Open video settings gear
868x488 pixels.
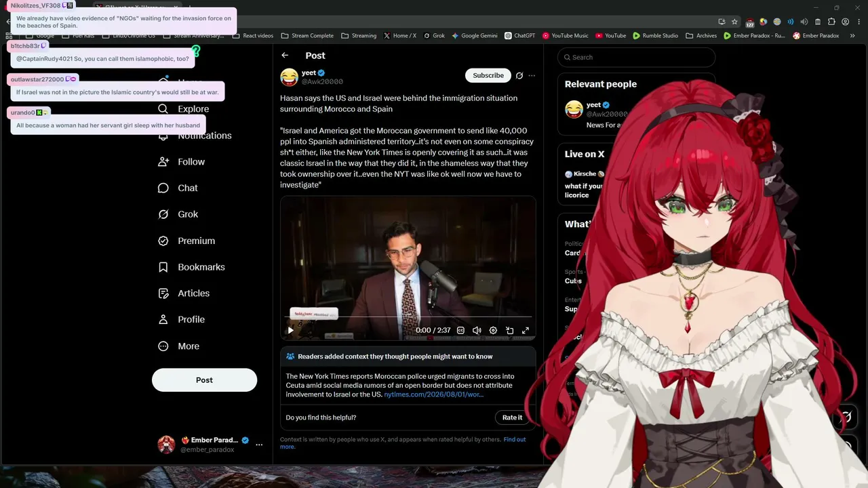[493, 330]
